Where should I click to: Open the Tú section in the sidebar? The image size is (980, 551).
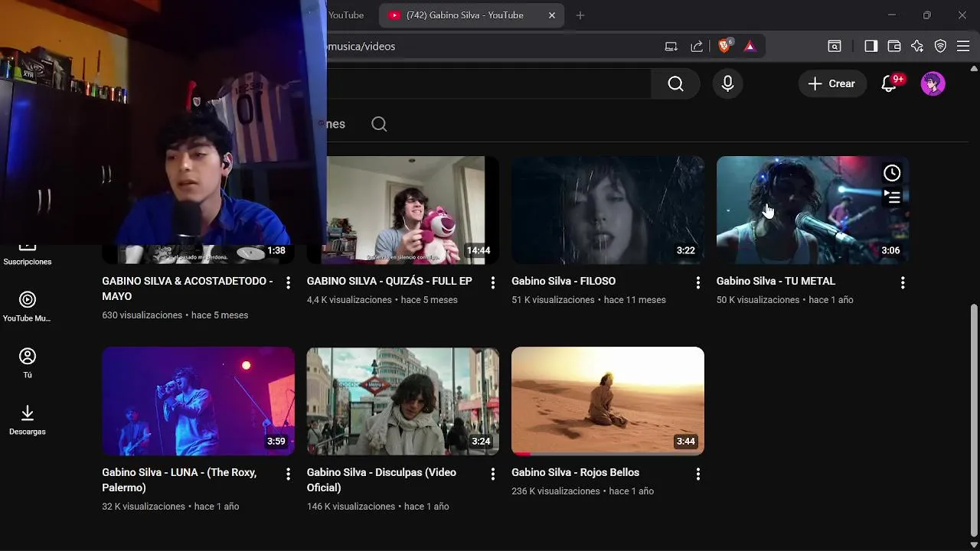click(28, 363)
